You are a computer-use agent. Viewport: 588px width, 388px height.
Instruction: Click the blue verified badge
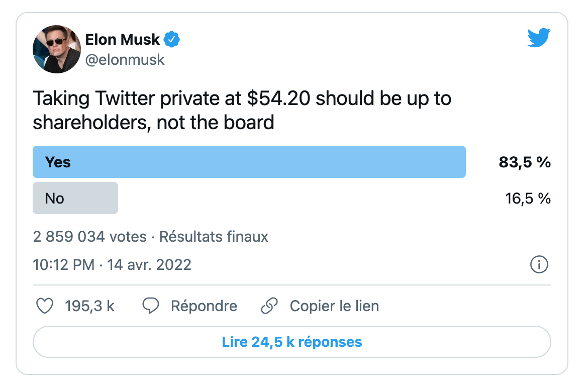click(172, 39)
